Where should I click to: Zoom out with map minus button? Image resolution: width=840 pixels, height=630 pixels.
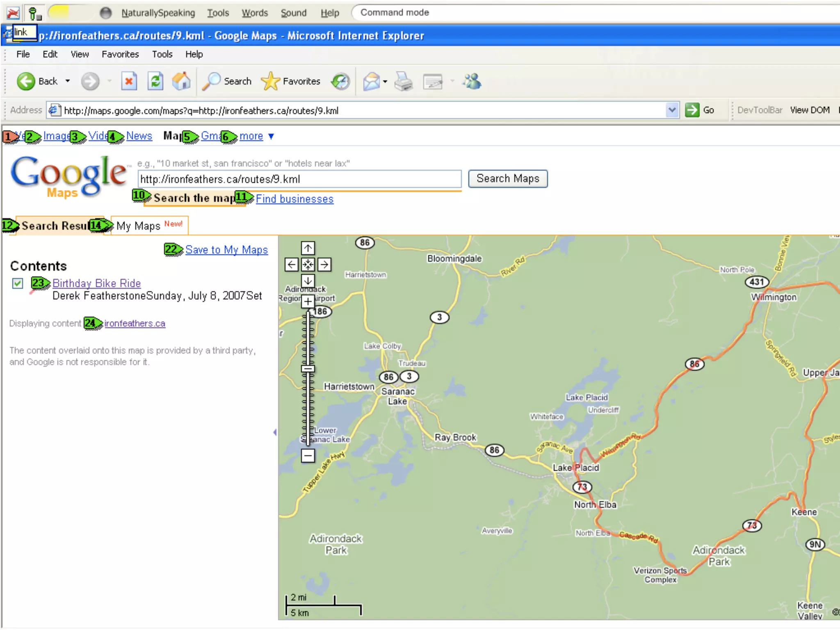(x=308, y=455)
